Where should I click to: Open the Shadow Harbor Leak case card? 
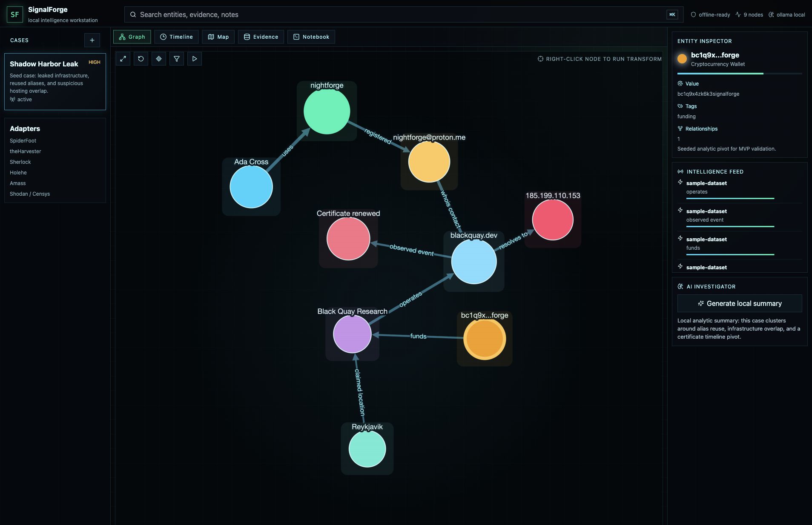55,82
